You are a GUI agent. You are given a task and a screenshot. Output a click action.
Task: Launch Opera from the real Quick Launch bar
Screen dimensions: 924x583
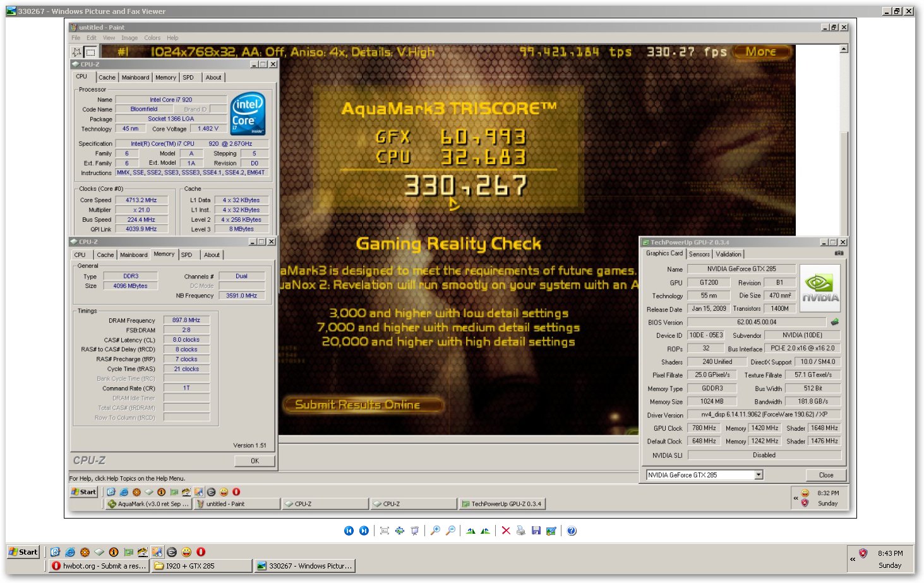pyautogui.click(x=201, y=552)
